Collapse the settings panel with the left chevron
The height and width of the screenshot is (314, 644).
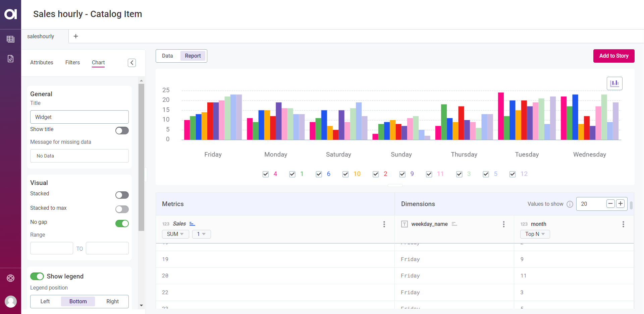click(132, 63)
